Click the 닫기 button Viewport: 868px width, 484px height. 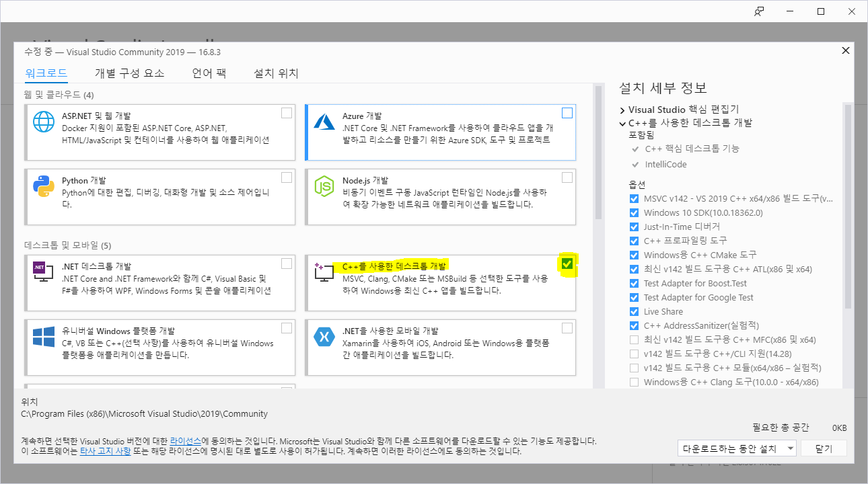point(824,448)
